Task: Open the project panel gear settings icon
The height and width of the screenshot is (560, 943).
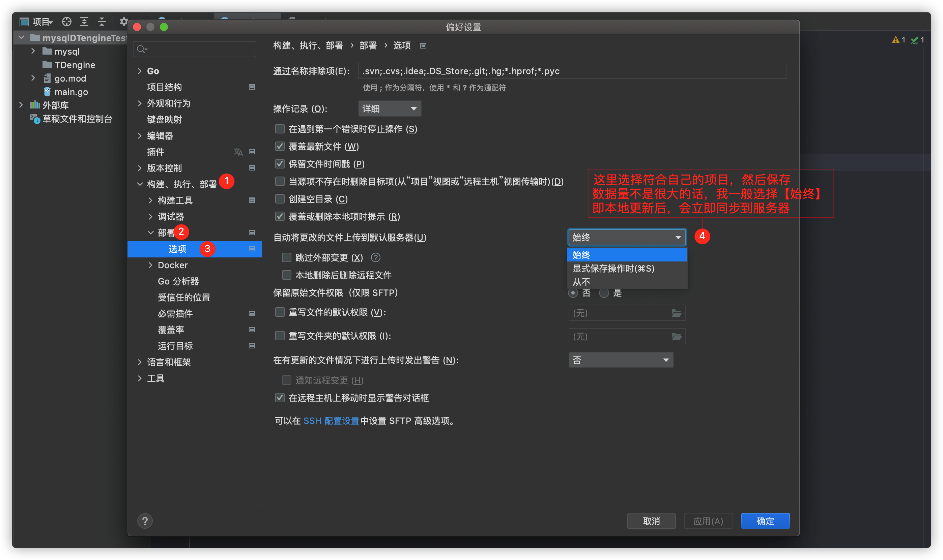Action: 123,22
